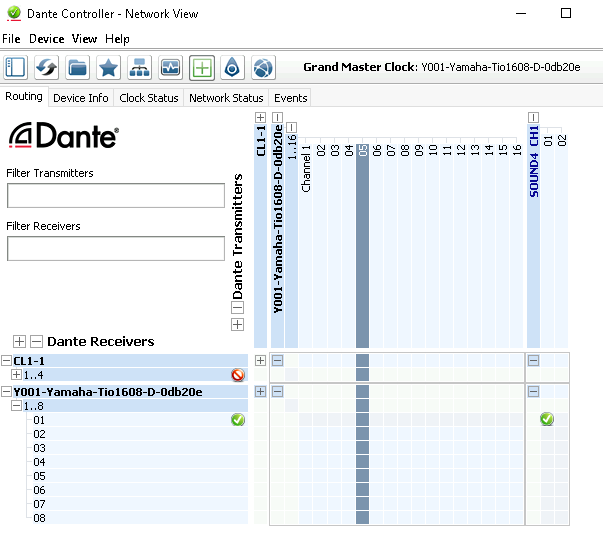Collapse all Dante Receivers minus button
Screen dimensions: 603x551
click(37, 341)
